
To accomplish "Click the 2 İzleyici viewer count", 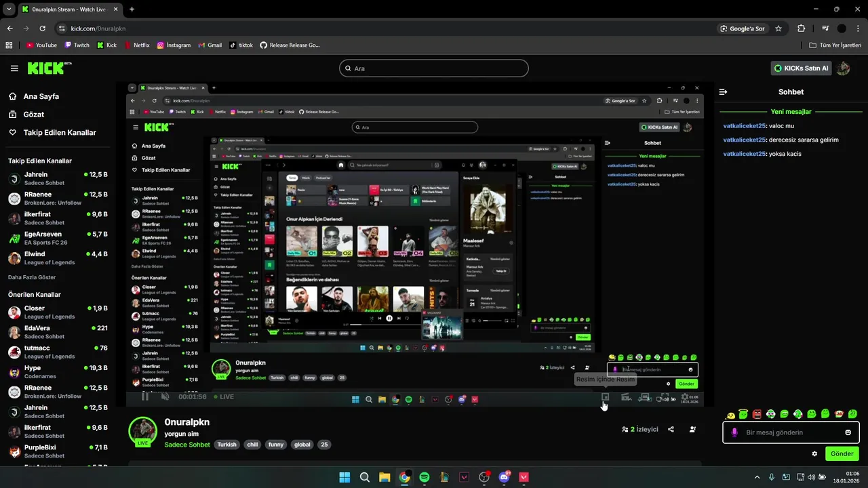I will (x=640, y=429).
